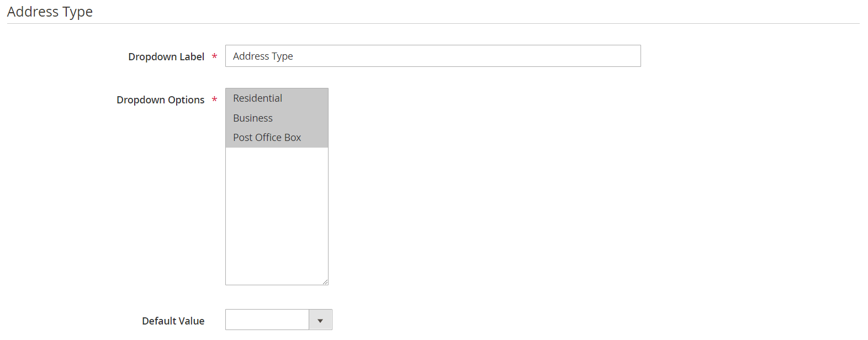
Task: Select the Post Office Box option line
Action: click(x=277, y=138)
